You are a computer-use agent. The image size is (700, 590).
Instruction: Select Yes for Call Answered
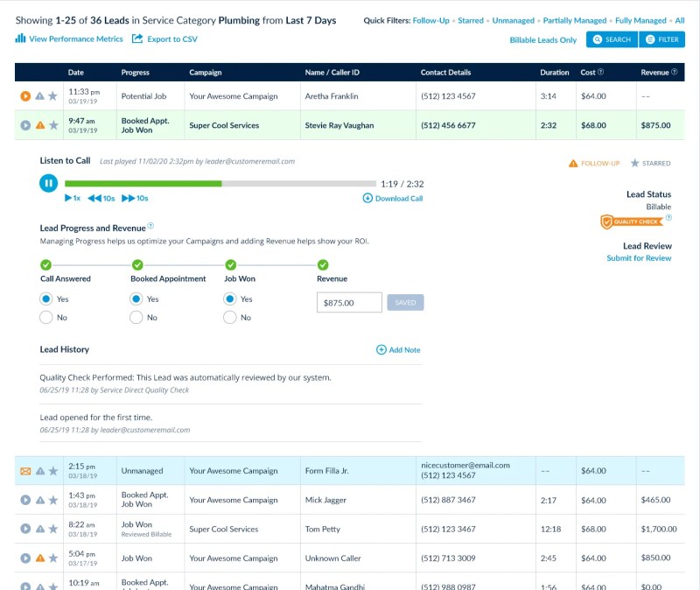(x=46, y=299)
